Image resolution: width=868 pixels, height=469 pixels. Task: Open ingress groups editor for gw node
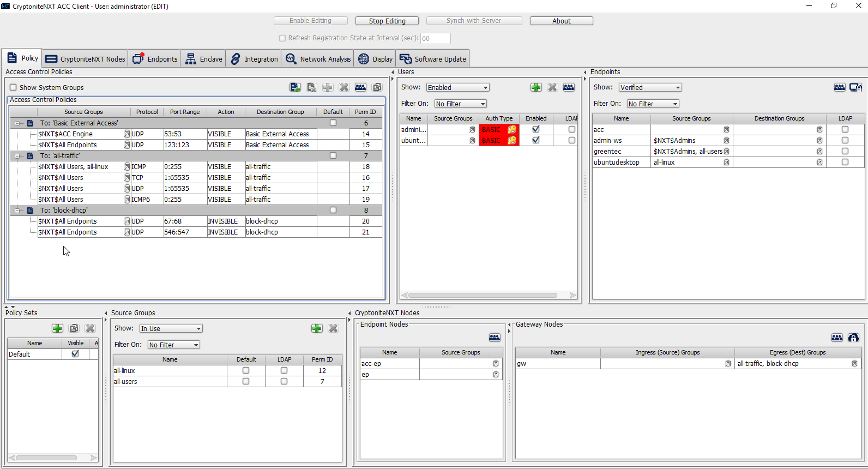(728, 364)
